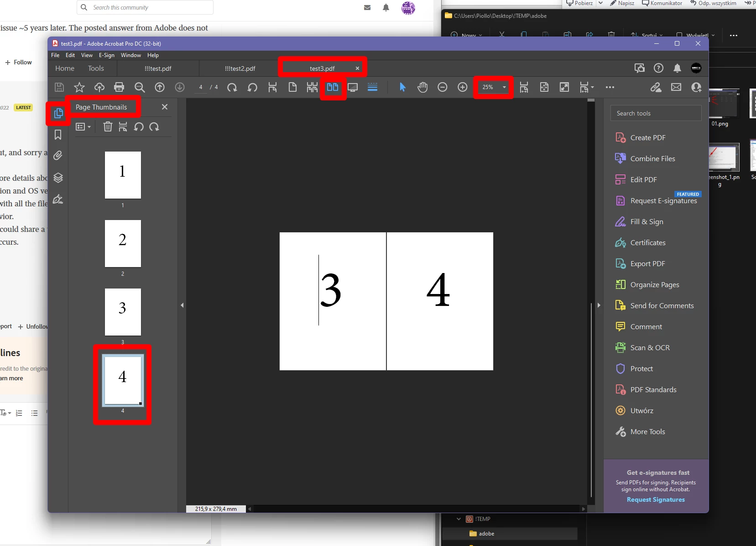Add the document to Starred with star icon
The image size is (756, 546).
[79, 87]
